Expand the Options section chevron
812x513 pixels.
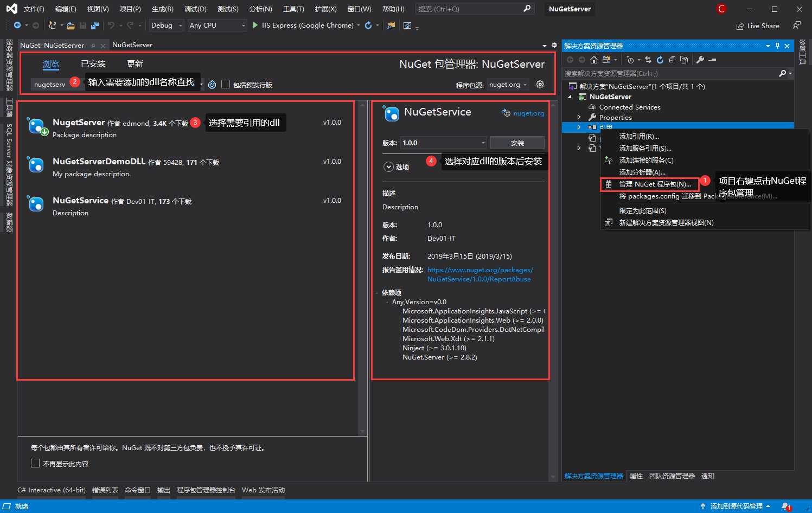(388, 167)
